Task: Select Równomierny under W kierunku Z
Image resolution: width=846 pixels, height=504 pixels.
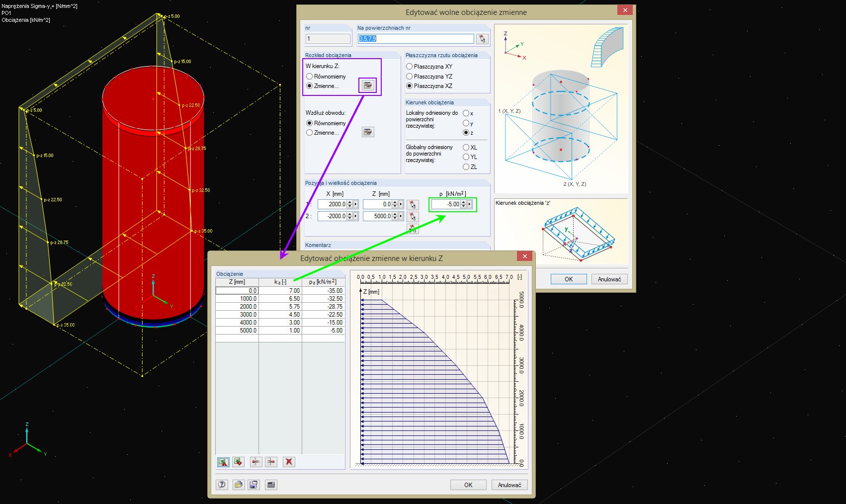Action: pyautogui.click(x=310, y=77)
